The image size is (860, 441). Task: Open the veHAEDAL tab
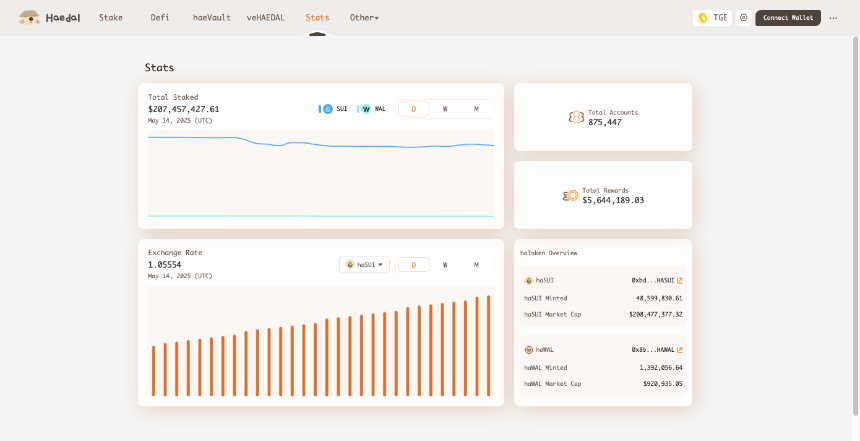(x=265, y=18)
